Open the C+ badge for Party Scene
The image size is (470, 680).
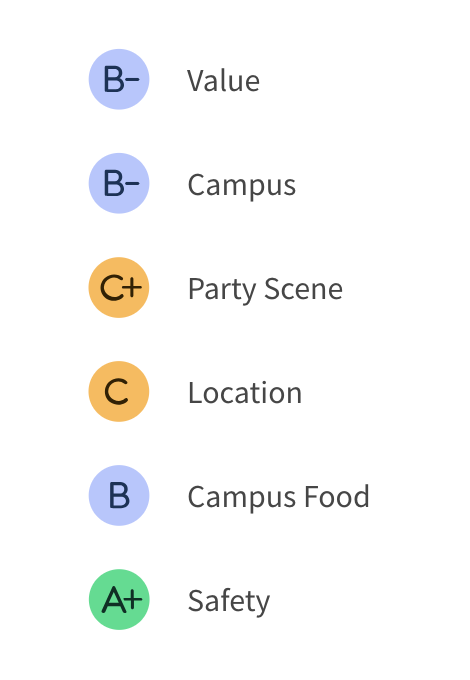pyautogui.click(x=119, y=288)
